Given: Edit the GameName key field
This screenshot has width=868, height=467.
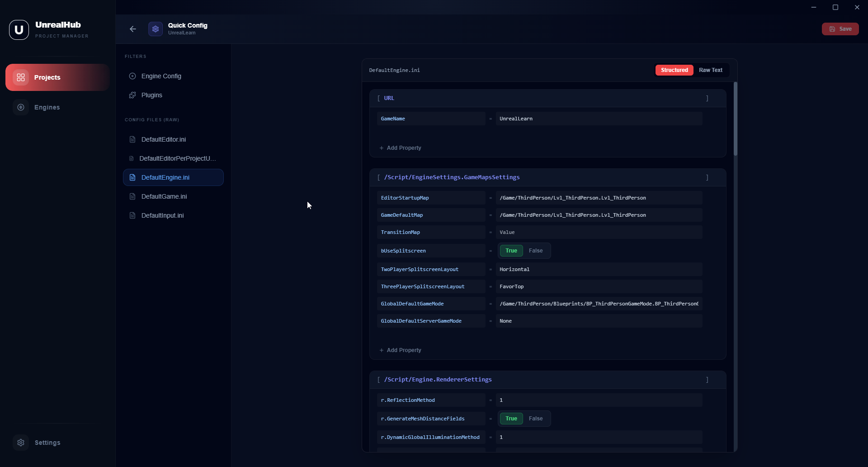Looking at the screenshot, I should 431,119.
